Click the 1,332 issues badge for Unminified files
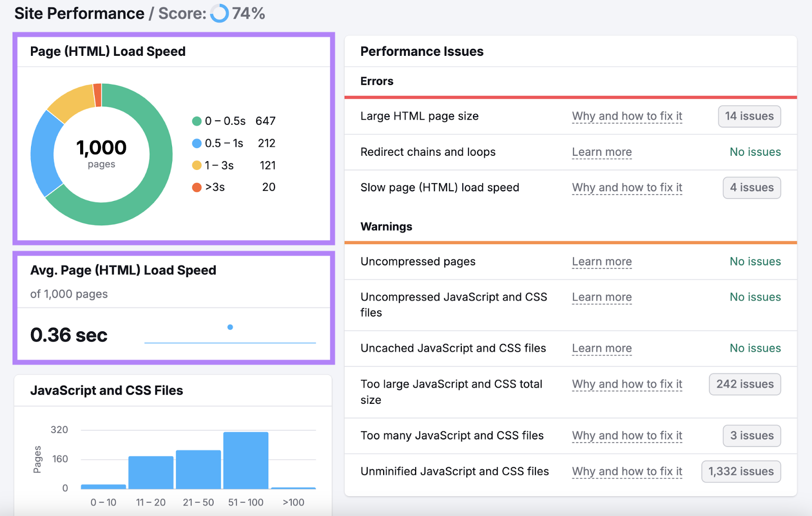 coord(740,471)
